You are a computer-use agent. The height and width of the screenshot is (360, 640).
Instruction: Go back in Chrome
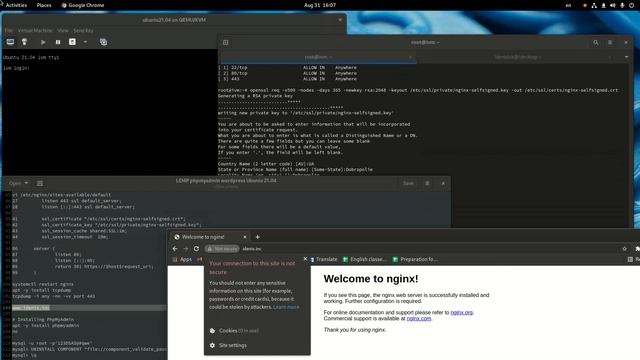point(175,249)
